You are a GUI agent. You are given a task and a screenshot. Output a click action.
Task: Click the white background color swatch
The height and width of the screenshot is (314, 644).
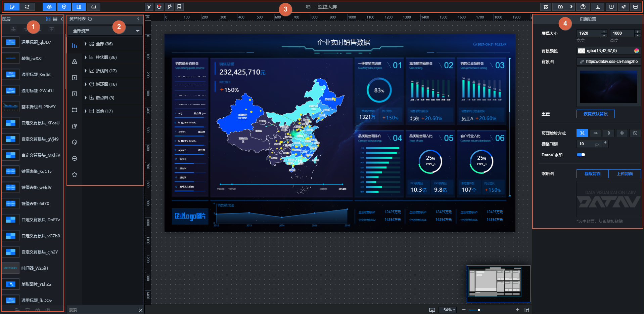(x=581, y=51)
